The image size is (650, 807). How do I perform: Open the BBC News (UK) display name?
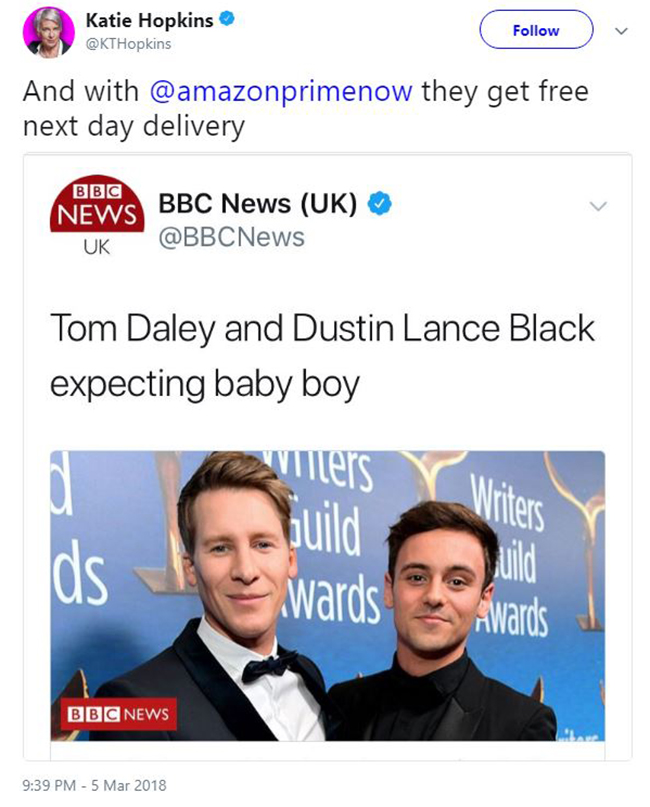258,203
